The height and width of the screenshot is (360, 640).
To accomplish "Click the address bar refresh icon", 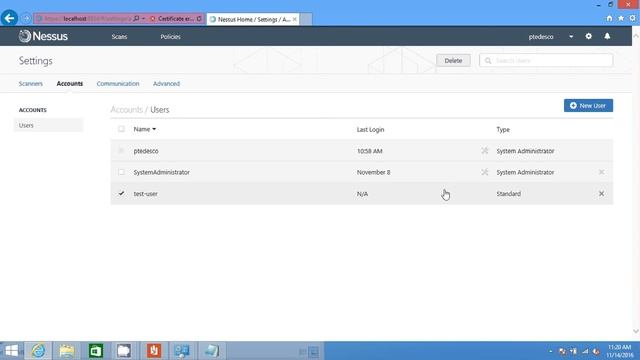I will [x=199, y=19].
